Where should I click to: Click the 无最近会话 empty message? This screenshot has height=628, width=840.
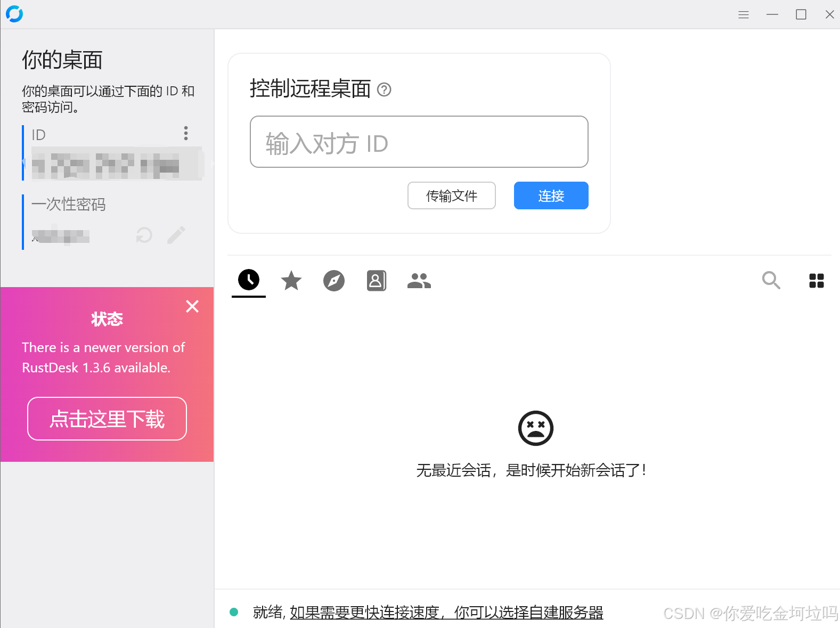coord(531,470)
